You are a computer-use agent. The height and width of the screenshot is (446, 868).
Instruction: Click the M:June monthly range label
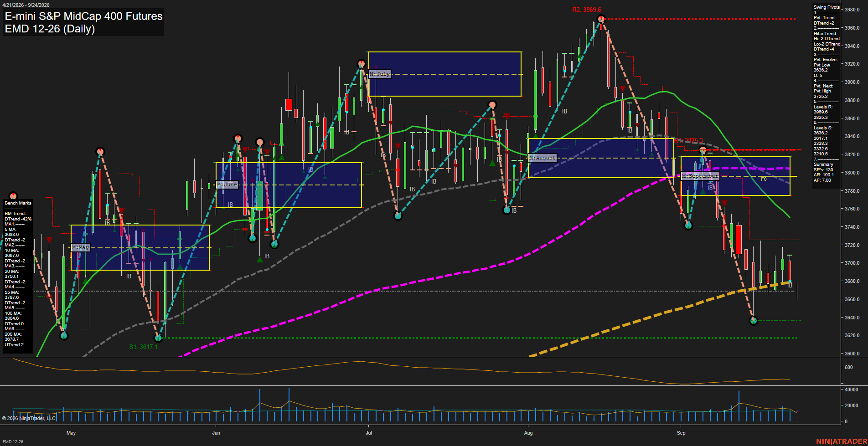[x=227, y=185]
